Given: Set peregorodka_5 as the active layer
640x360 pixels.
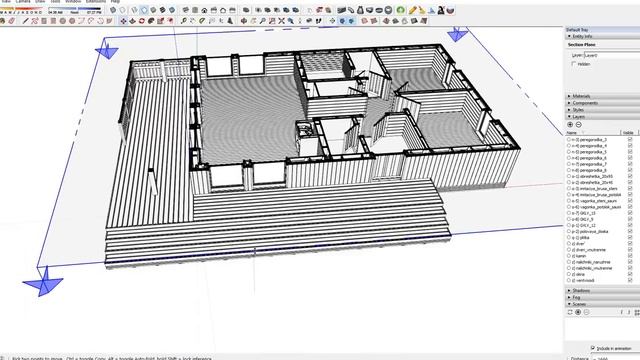Looking at the screenshot, I should click(x=569, y=152).
